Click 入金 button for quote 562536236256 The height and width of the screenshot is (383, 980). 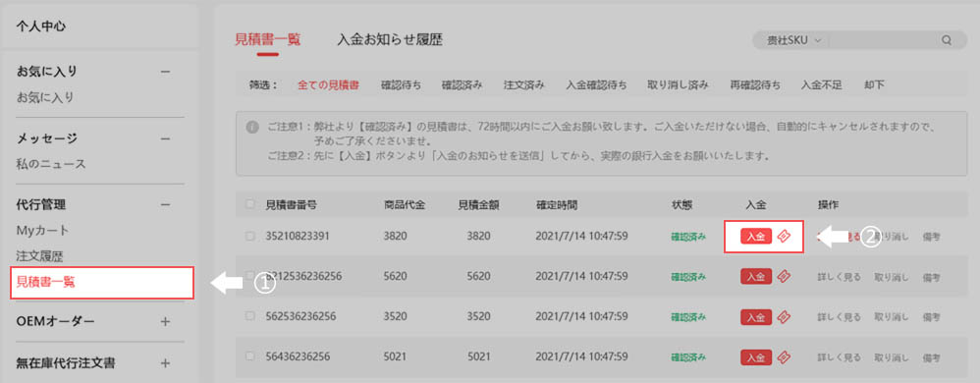[756, 317]
